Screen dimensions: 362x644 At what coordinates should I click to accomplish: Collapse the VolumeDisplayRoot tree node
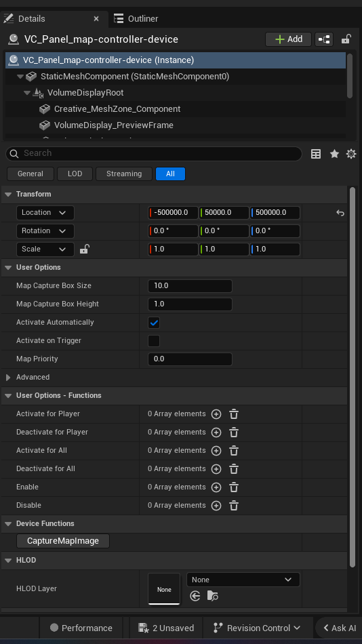(27, 94)
